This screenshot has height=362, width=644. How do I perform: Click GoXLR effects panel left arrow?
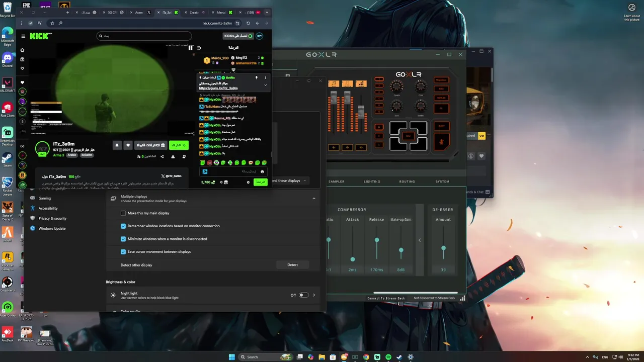(420, 240)
